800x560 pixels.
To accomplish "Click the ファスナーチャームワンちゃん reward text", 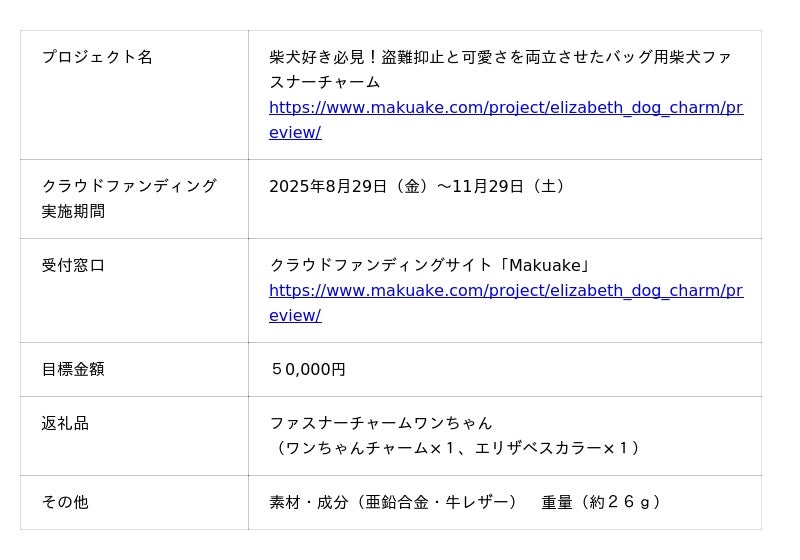I will pos(381,423).
